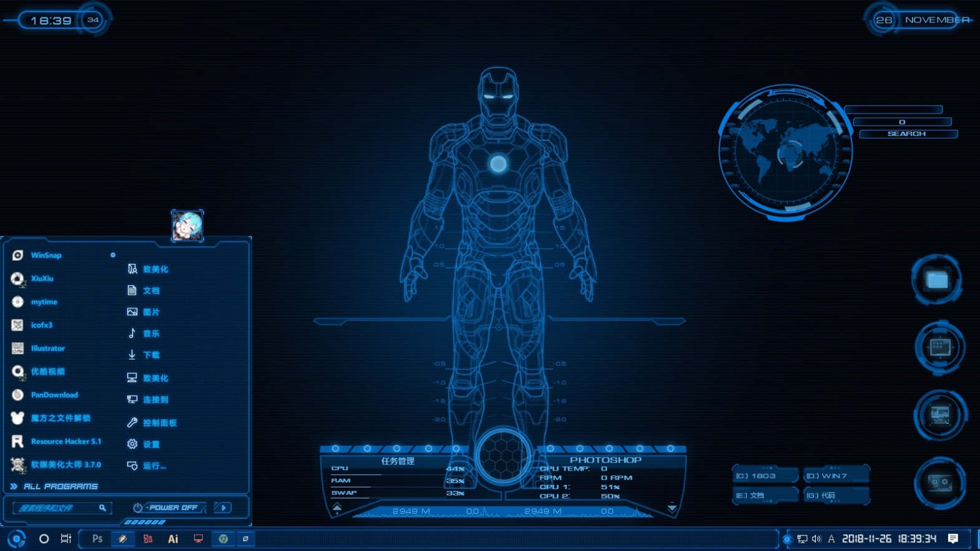Select 控制面板 in the start menu
The image size is (980, 551).
click(x=159, y=422)
